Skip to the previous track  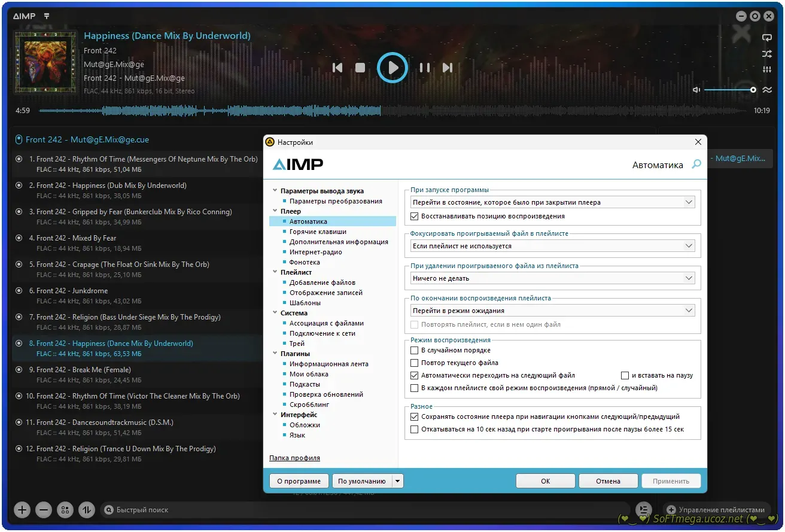[x=337, y=68]
